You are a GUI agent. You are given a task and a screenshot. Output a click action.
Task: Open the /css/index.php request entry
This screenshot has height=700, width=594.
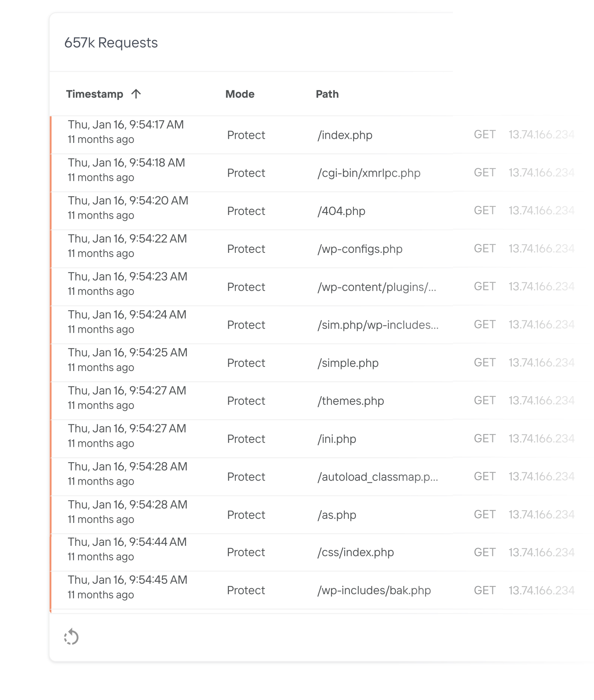tap(355, 552)
